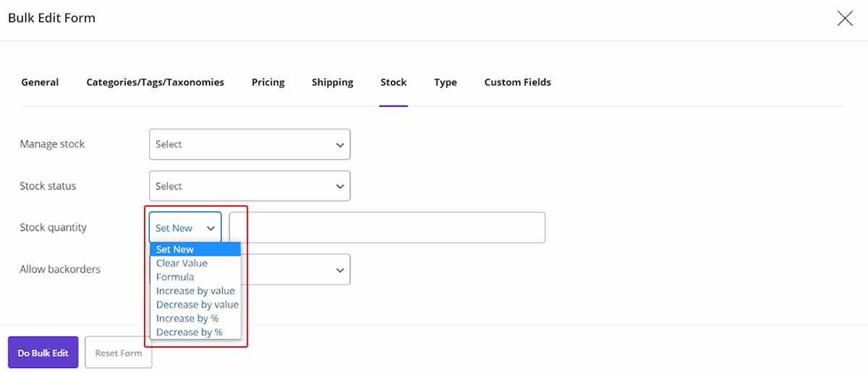Go to the Type tab
The width and height of the screenshot is (868, 373).
click(x=446, y=82)
